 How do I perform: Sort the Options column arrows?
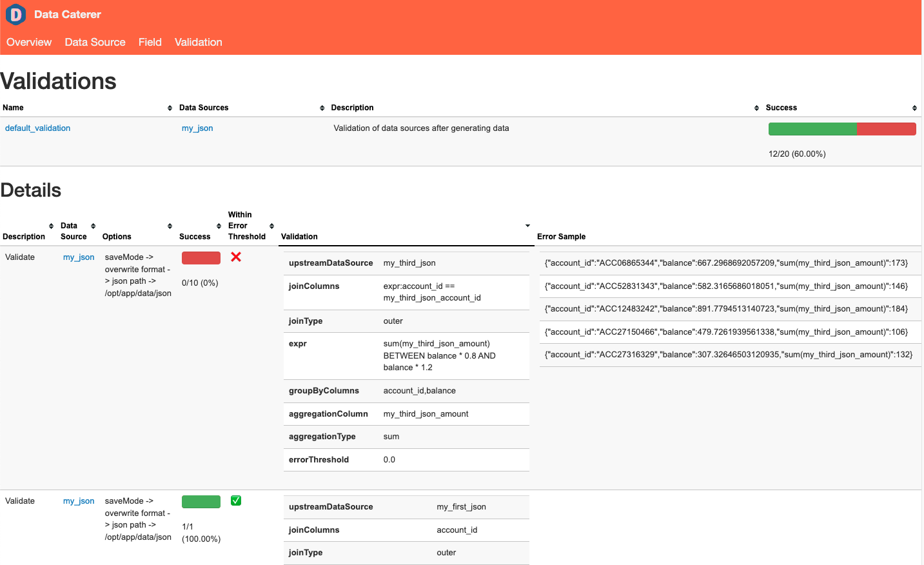point(170,226)
